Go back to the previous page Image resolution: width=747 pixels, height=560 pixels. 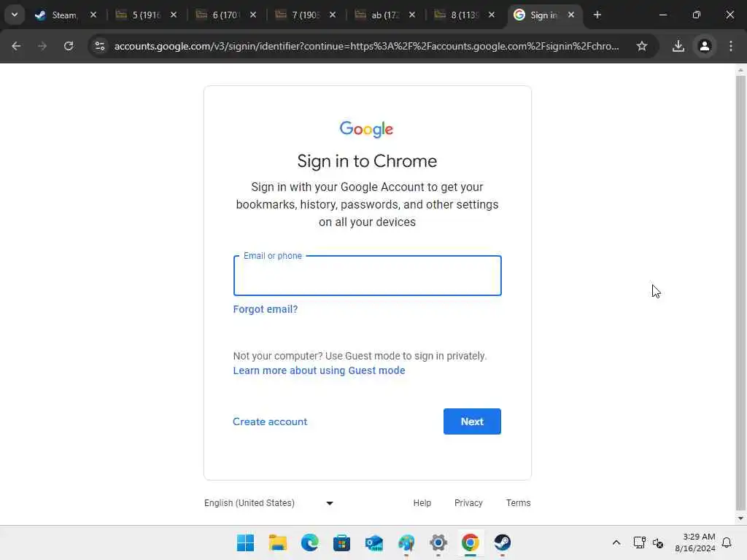click(16, 46)
